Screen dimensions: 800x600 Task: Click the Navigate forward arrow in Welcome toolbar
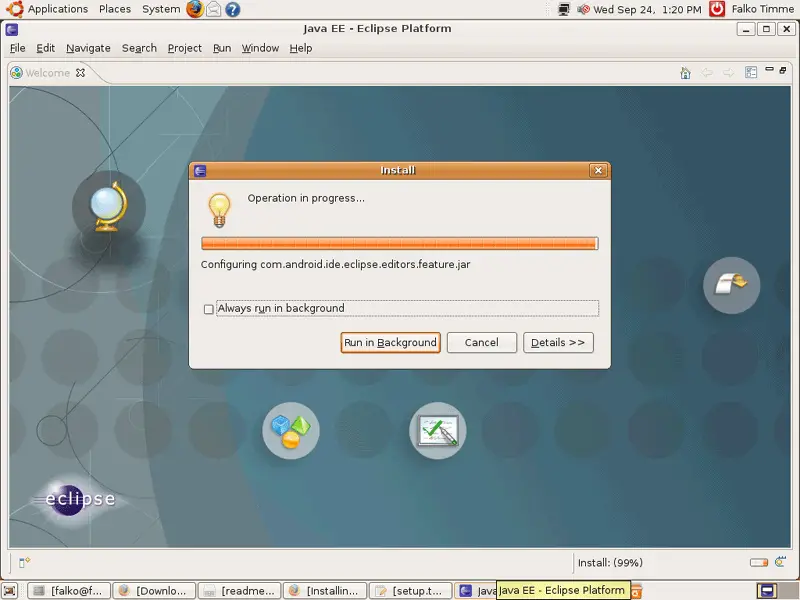tap(729, 73)
